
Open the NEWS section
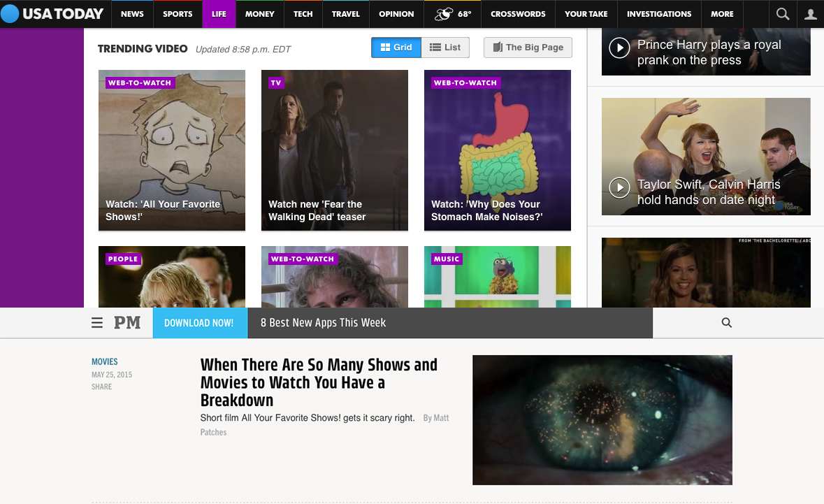[x=132, y=14]
